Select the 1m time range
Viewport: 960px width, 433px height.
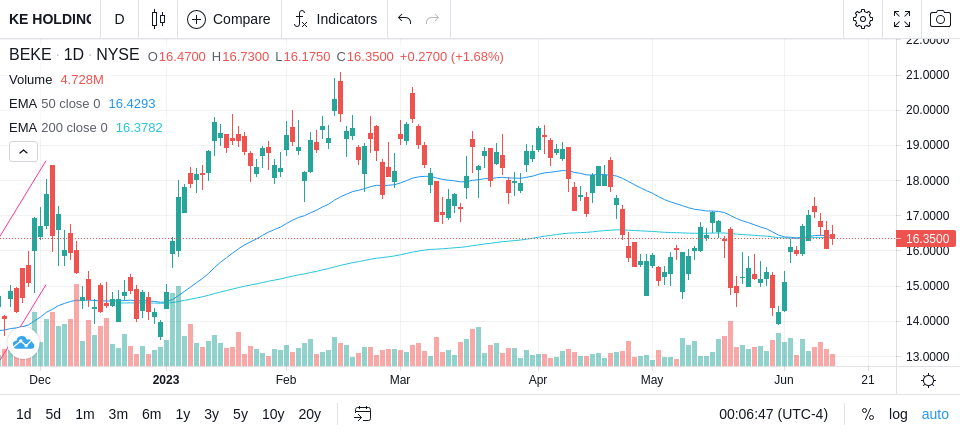84,414
